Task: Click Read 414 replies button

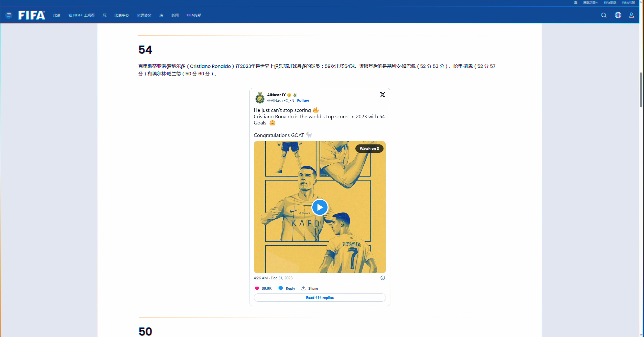Action: (320, 298)
